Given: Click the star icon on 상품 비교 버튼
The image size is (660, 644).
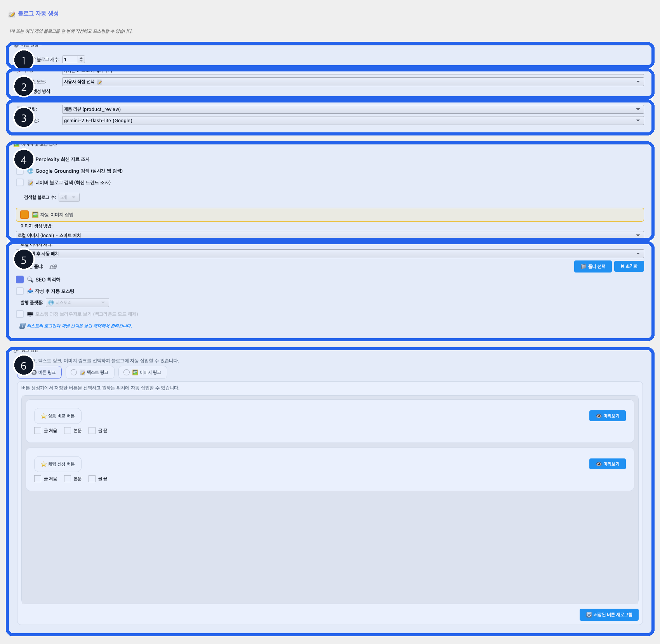Looking at the screenshot, I should [x=43, y=416].
